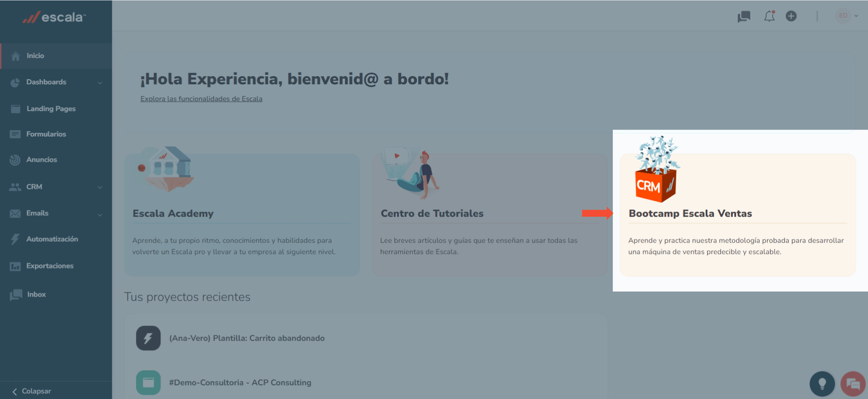
Task: Open the messages icon in top bar
Action: pos(744,17)
